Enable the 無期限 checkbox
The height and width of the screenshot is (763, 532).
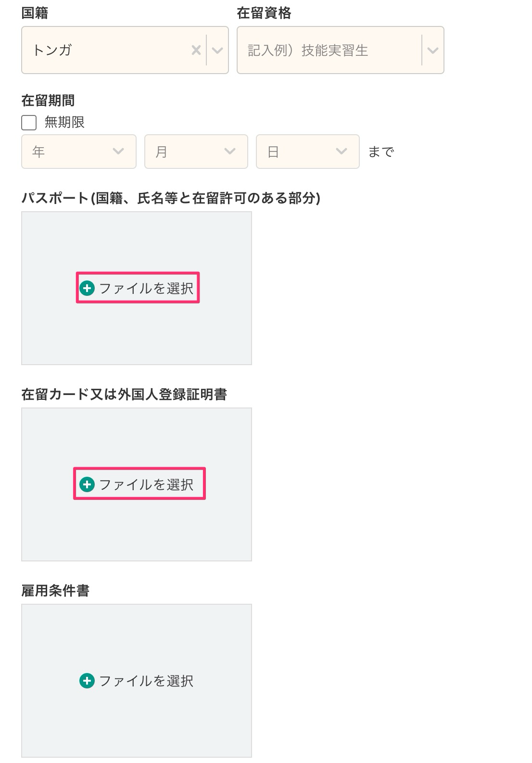[29, 123]
